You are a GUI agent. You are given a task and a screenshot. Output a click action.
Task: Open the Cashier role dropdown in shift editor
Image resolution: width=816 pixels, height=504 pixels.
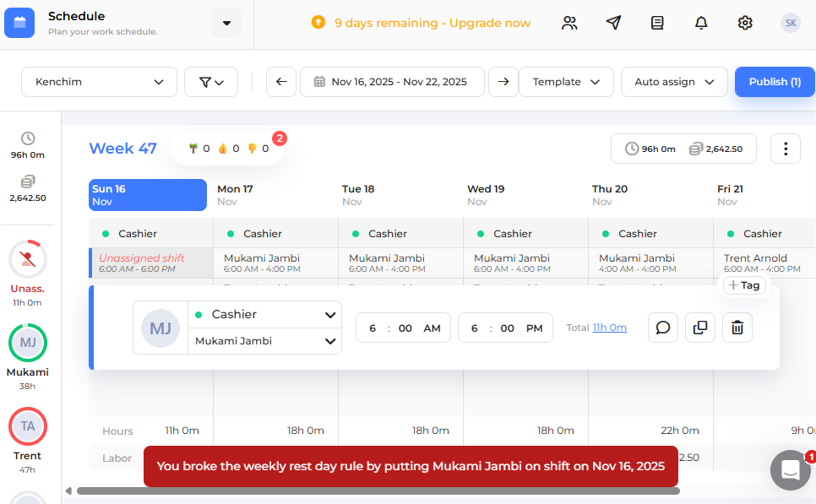click(x=264, y=312)
